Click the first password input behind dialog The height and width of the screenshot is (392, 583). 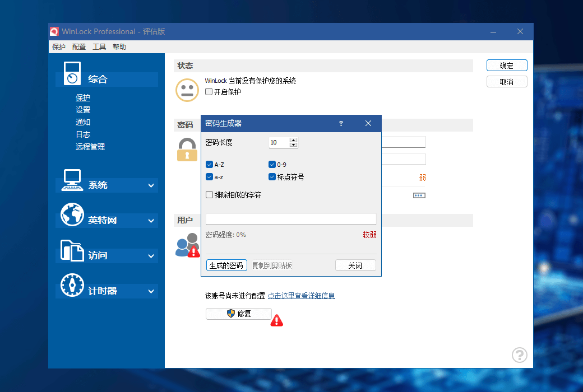pyautogui.click(x=404, y=142)
